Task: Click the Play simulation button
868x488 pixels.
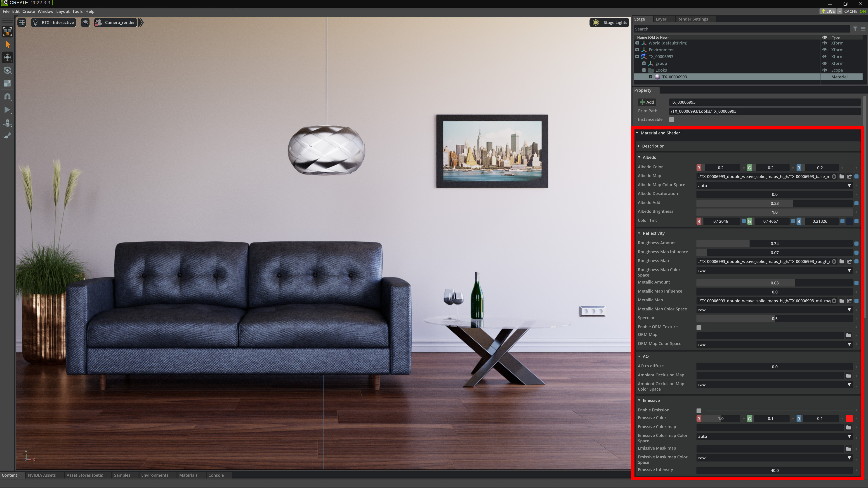Action: point(7,110)
